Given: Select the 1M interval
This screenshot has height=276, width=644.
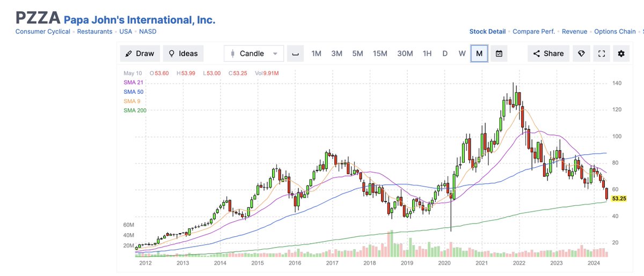Looking at the screenshot, I should coord(316,54).
